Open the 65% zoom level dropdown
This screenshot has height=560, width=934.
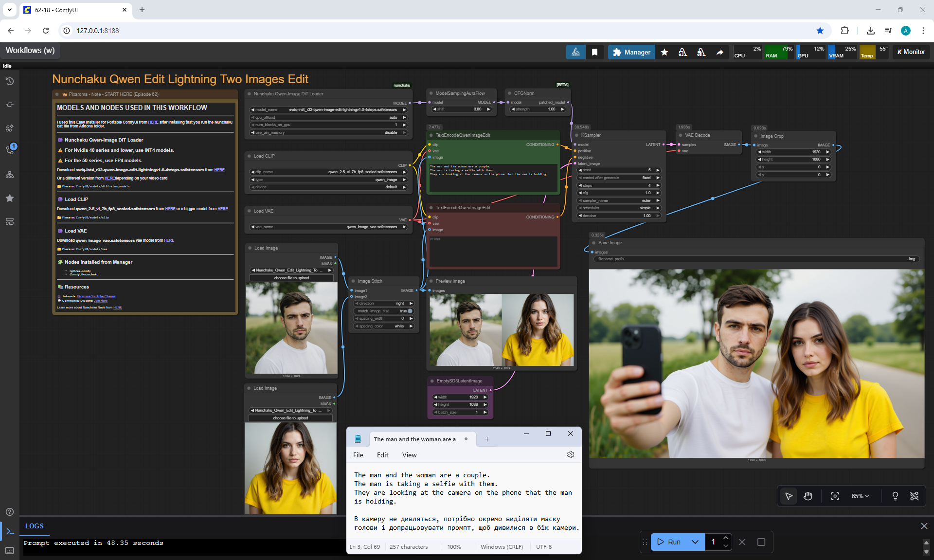(x=860, y=496)
